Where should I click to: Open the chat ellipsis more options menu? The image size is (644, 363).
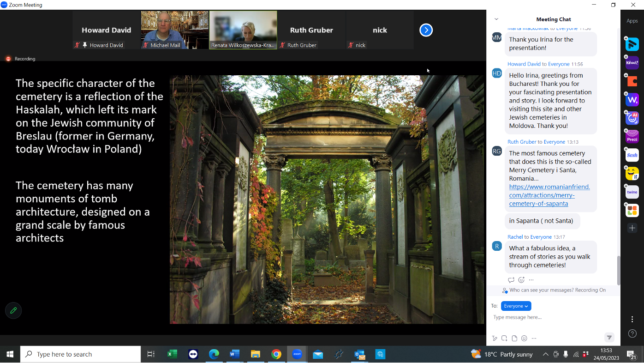[x=534, y=338]
